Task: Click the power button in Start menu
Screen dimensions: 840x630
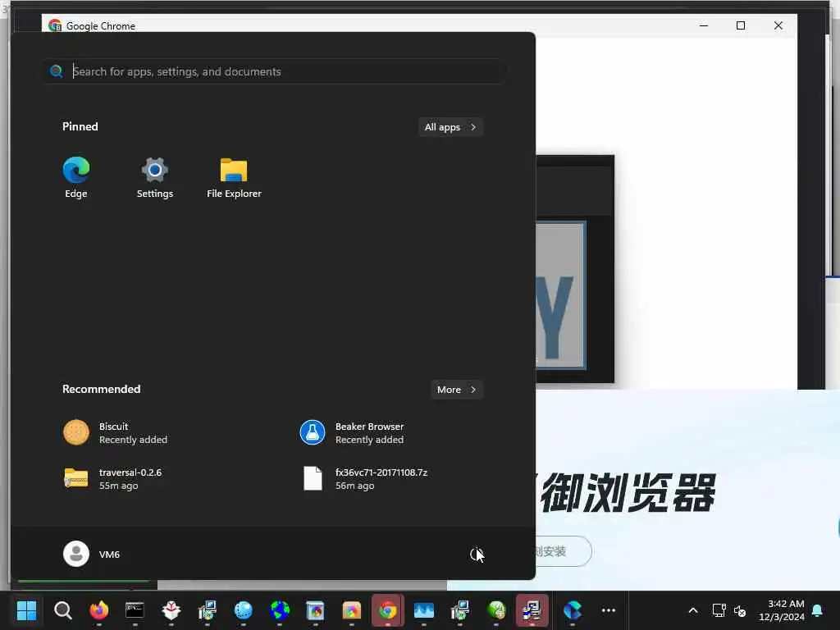Action: 477,554
